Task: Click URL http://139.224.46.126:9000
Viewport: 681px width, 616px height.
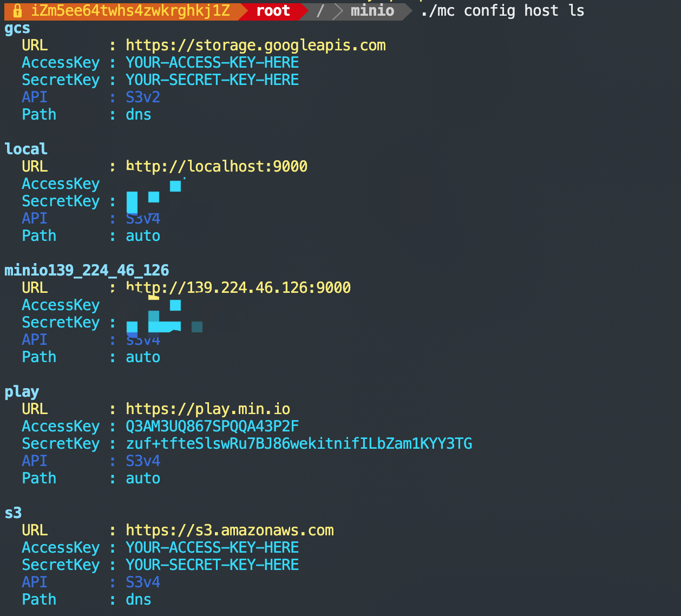Action: click(x=238, y=287)
